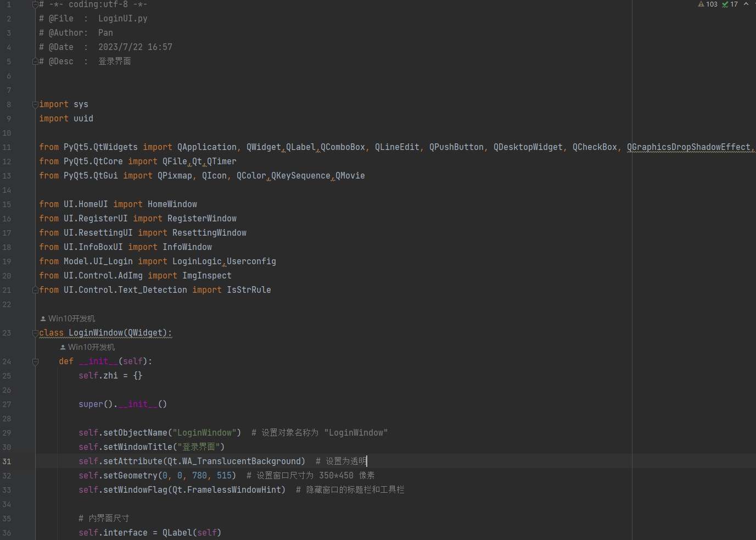The width and height of the screenshot is (756, 540).
Task: Click QMovie in the QtGui import
Action: point(350,176)
